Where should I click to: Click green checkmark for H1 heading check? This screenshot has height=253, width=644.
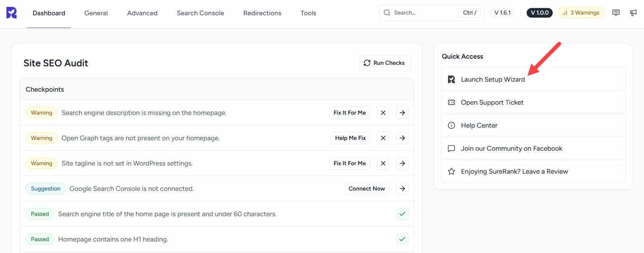tap(402, 239)
